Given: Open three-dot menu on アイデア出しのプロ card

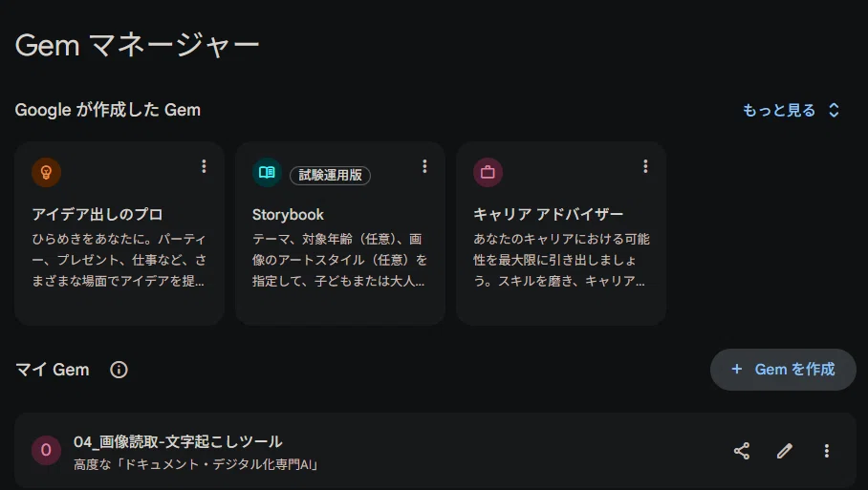Looking at the screenshot, I should [x=204, y=166].
